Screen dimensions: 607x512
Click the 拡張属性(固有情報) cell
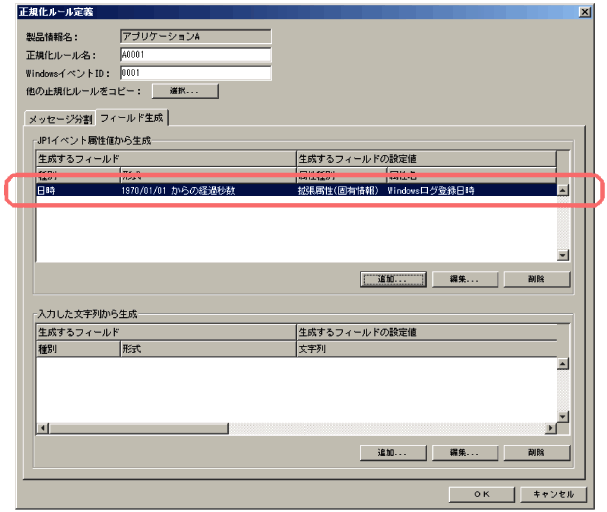338,190
